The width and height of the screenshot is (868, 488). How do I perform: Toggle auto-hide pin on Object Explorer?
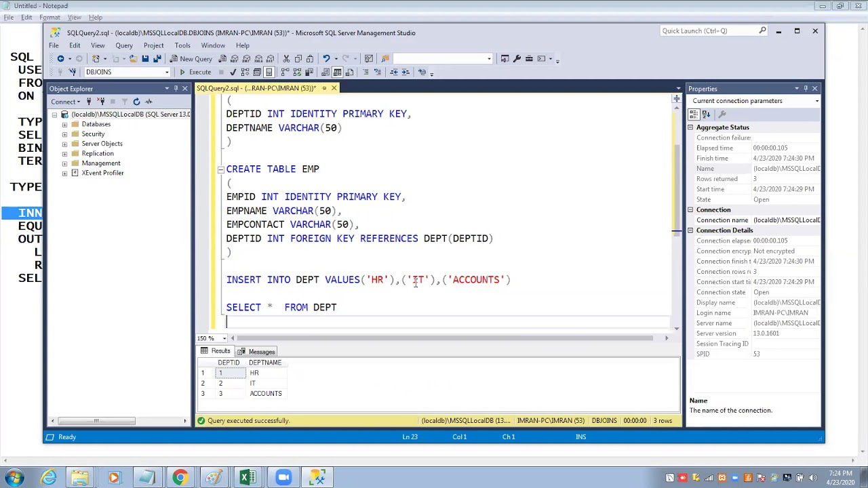pyautogui.click(x=176, y=89)
